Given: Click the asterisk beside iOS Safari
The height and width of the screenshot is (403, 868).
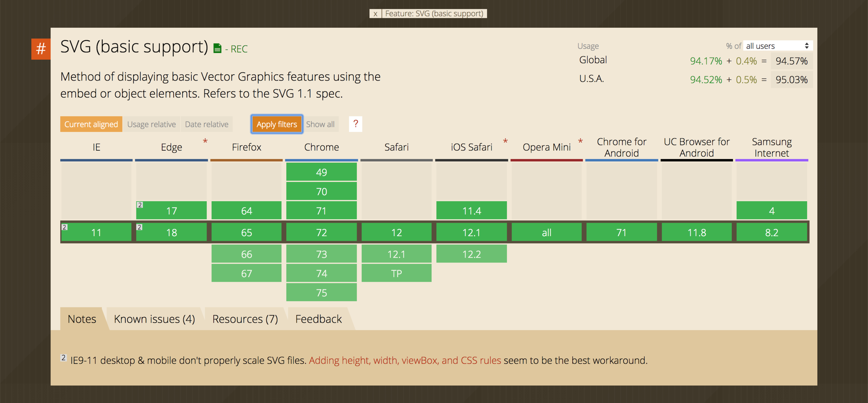Looking at the screenshot, I should pos(505,141).
